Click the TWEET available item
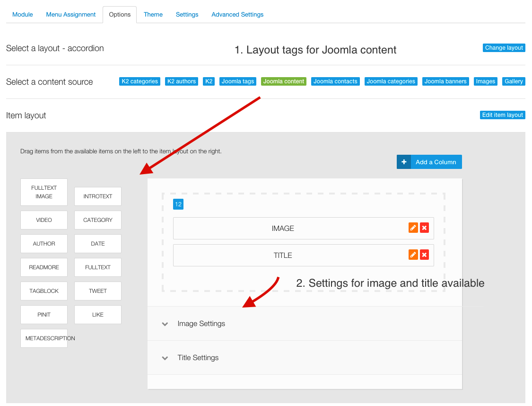The height and width of the screenshot is (406, 532). pyautogui.click(x=98, y=291)
